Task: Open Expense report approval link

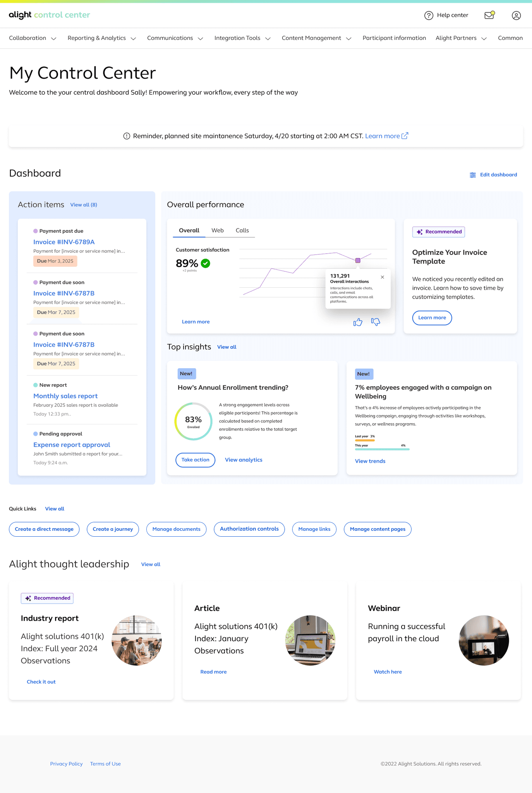Action: tap(72, 445)
